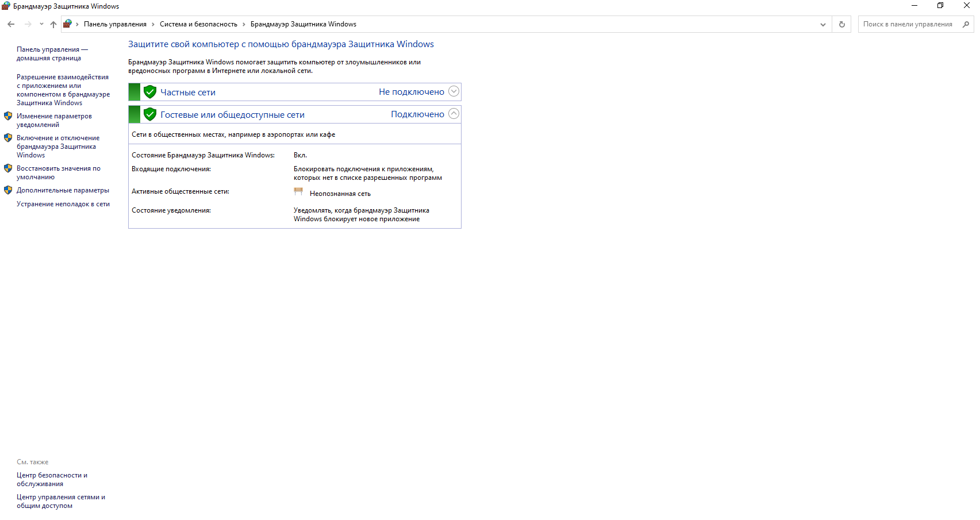Expand the Частные сети section chevron
This screenshot has width=980, height=520.
coord(454,91)
